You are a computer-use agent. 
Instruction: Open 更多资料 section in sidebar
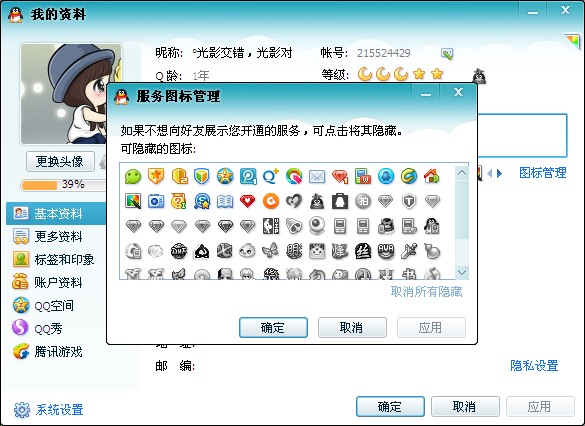coord(56,237)
